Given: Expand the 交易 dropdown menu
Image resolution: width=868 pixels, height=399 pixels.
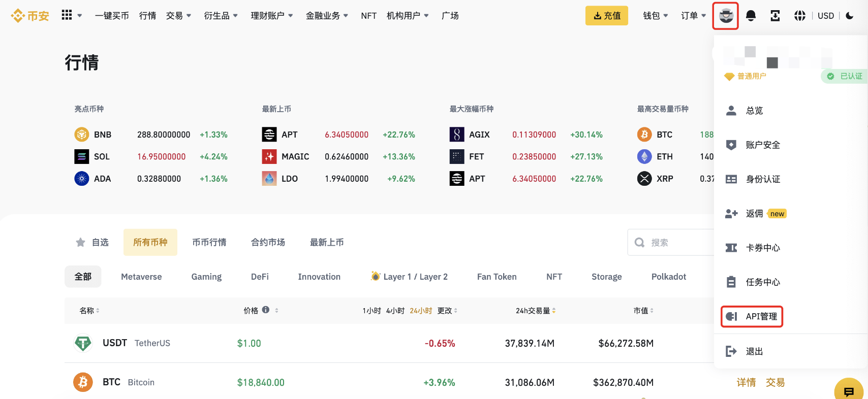Looking at the screenshot, I should click(179, 16).
